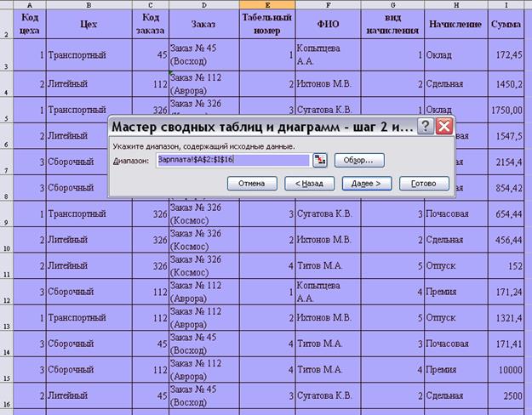
Task: Select 'Сугатова К.В.' cell in row 16
Action: 328,395
